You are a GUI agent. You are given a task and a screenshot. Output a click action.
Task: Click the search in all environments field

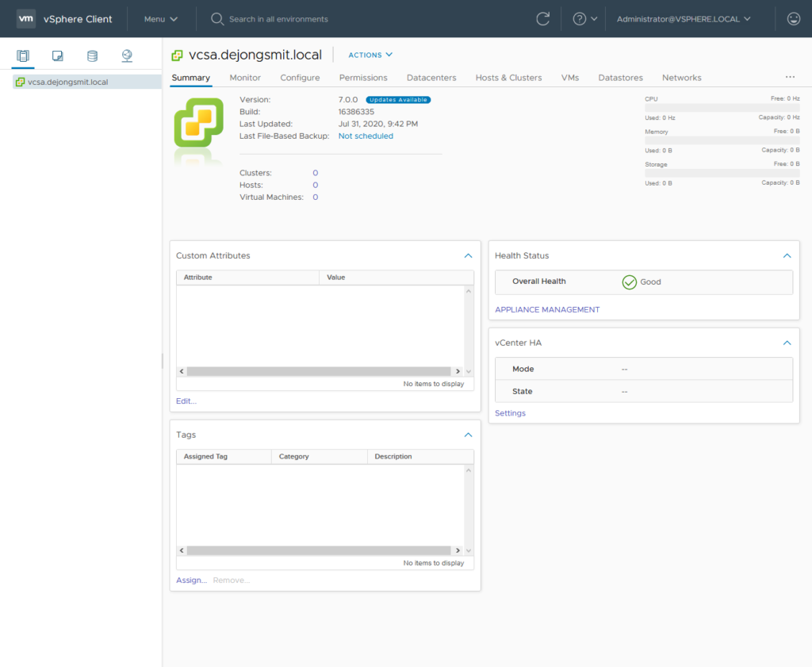point(278,19)
